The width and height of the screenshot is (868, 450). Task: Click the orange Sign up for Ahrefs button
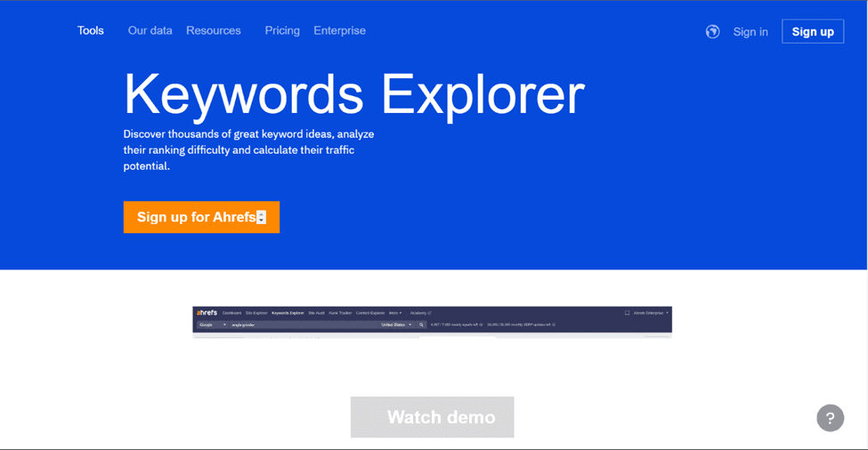pos(201,217)
